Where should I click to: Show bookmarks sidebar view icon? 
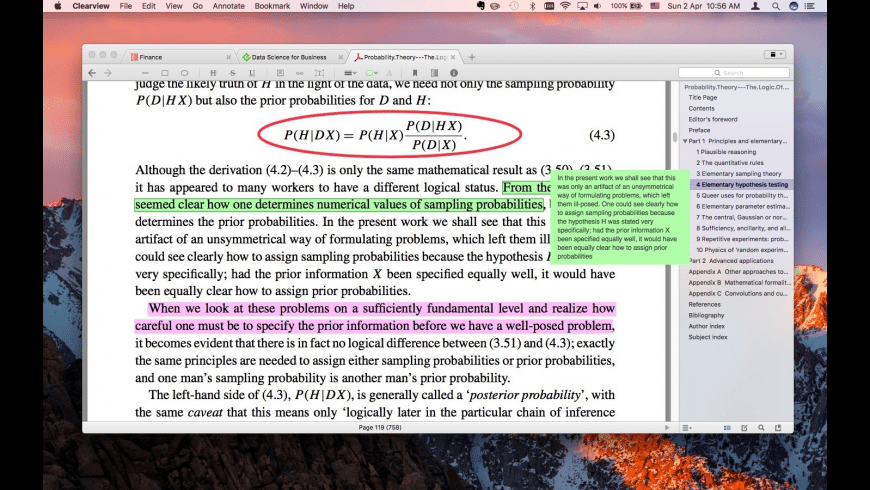pos(778,428)
